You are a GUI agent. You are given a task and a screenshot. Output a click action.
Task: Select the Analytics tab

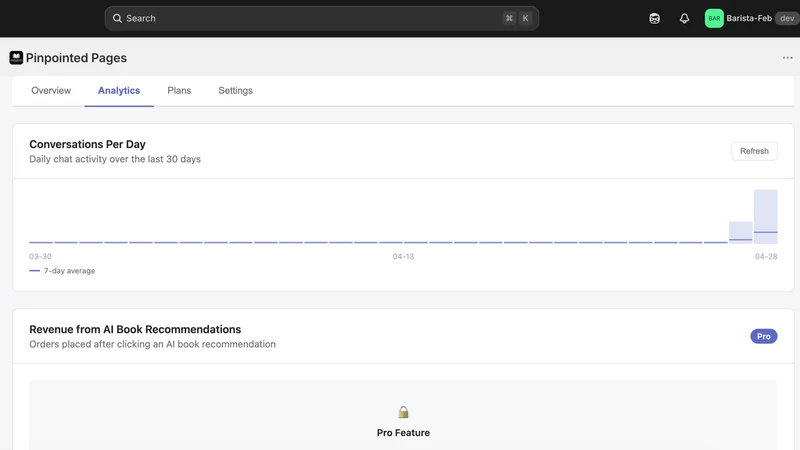119,90
